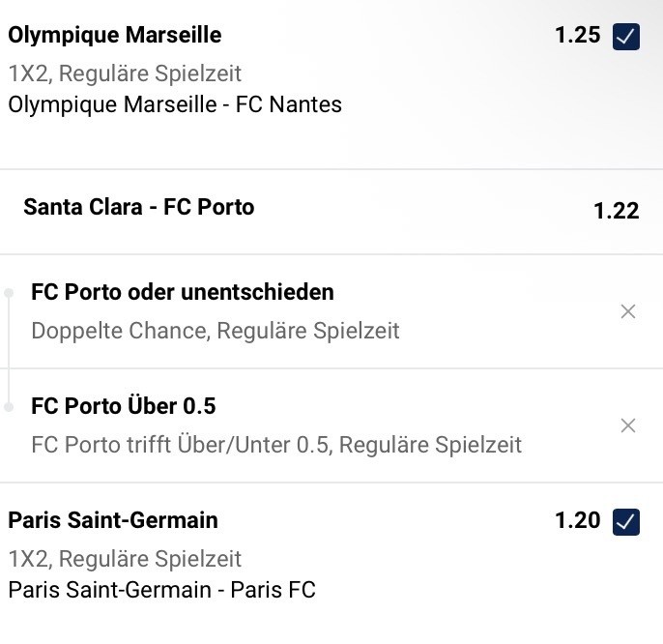The image size is (663, 644).
Task: Open the Paris Saint-Germain - Paris FC match
Action: click(161, 589)
